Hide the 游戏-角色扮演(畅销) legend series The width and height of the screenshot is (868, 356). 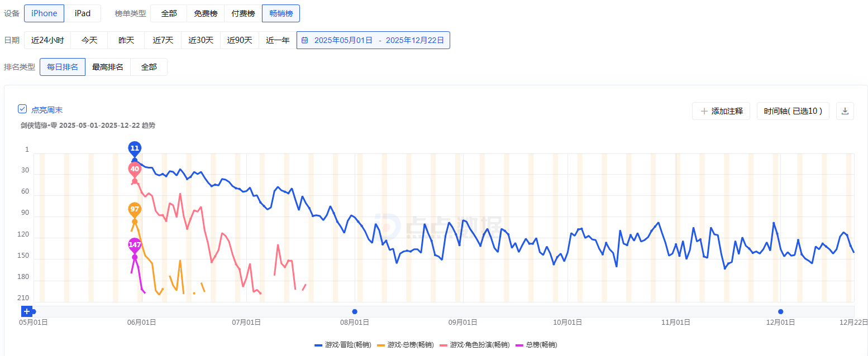click(474, 345)
